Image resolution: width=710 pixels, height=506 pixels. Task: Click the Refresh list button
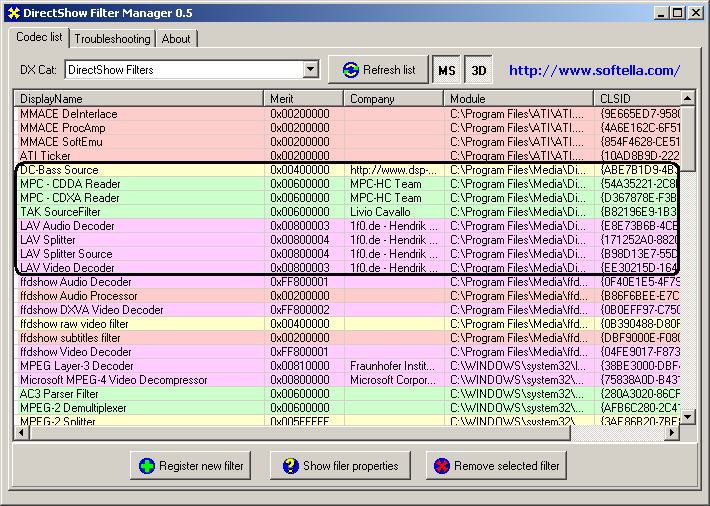tap(378, 70)
